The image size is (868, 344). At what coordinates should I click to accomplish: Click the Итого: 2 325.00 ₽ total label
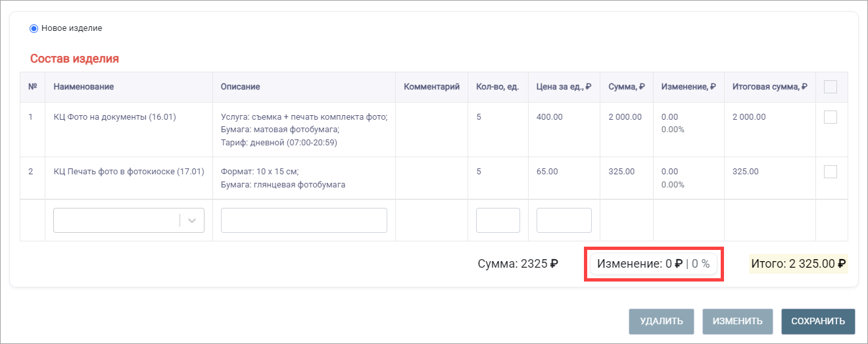798,264
